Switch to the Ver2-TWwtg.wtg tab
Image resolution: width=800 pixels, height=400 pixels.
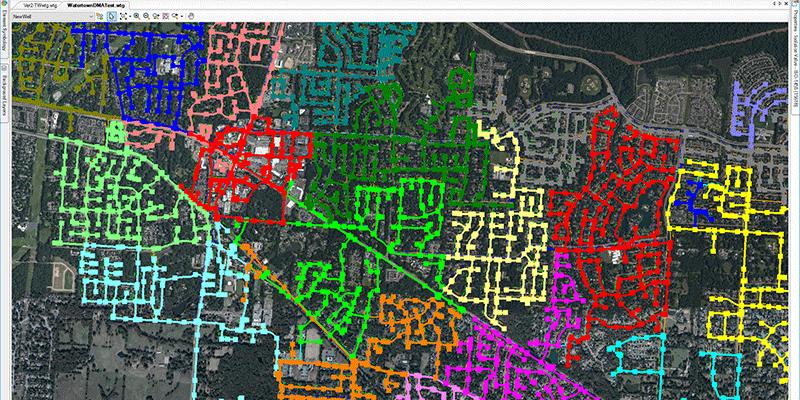pyautogui.click(x=39, y=5)
